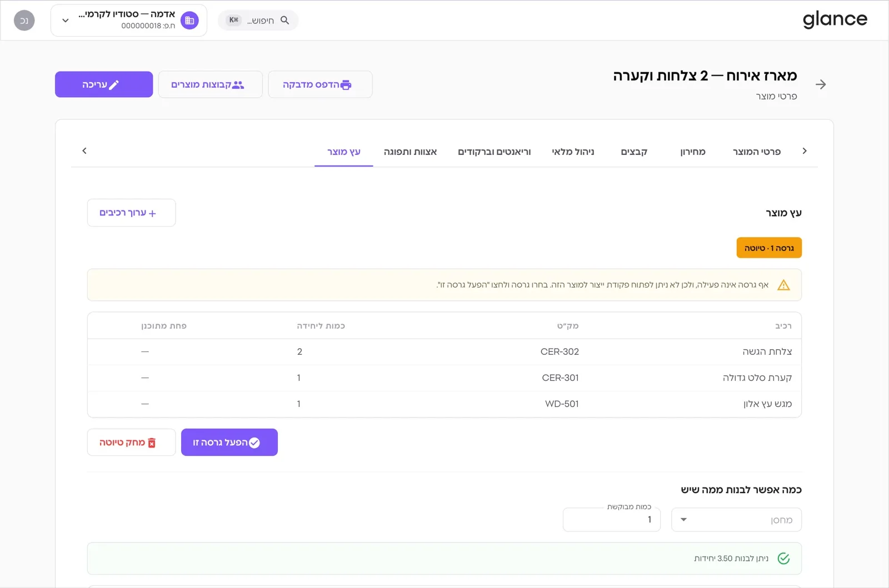Focus the כמות מבוקשת quantity field
The width and height of the screenshot is (889, 588).
[x=612, y=520]
